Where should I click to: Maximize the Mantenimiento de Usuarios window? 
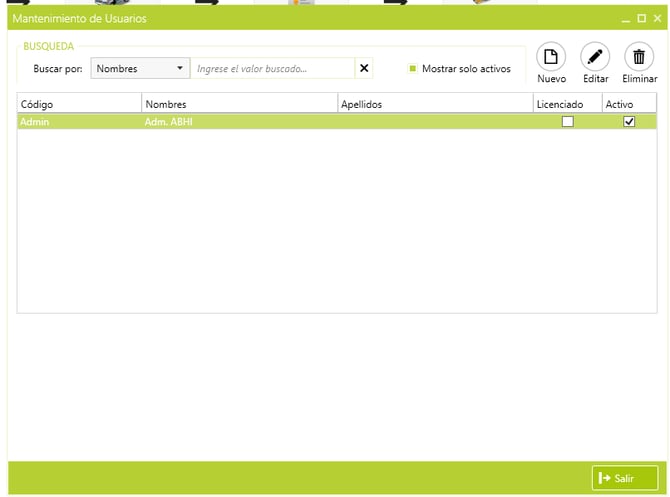click(641, 19)
